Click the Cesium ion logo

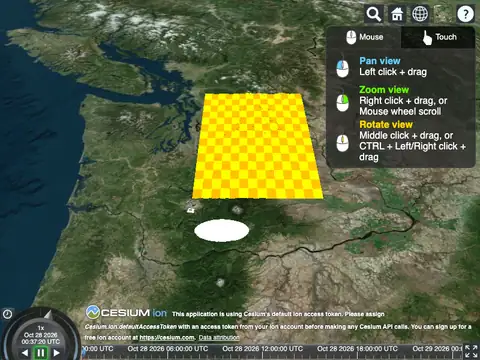[126, 313]
